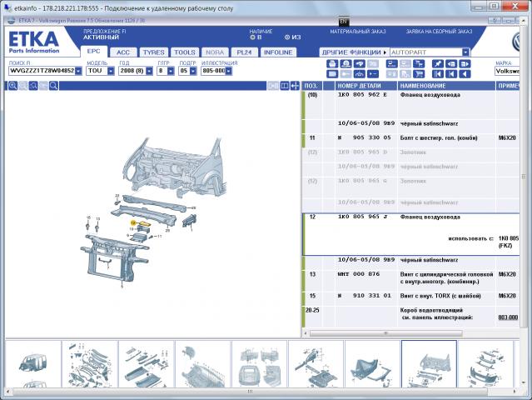
Task: Switch to the TOOLS tab
Action: tap(185, 52)
